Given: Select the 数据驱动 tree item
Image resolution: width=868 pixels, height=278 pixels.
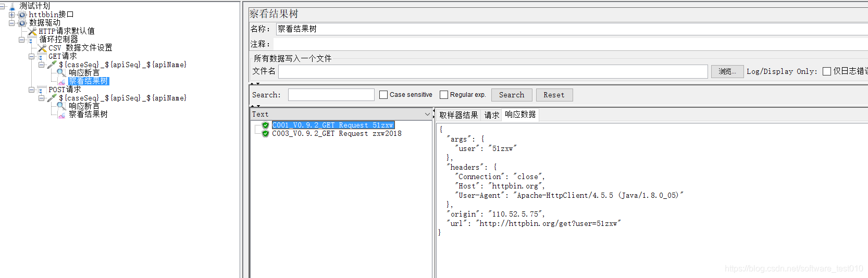Looking at the screenshot, I should pyautogui.click(x=45, y=23).
